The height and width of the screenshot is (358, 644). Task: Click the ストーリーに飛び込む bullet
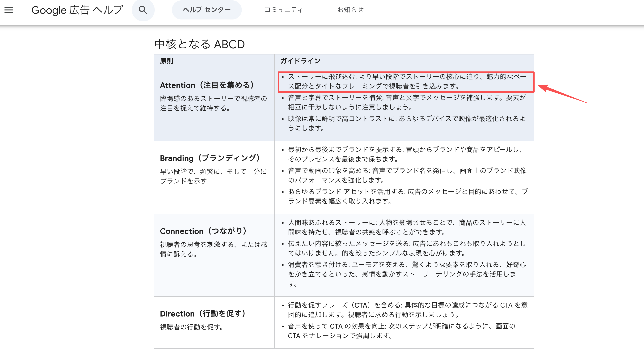(407, 81)
